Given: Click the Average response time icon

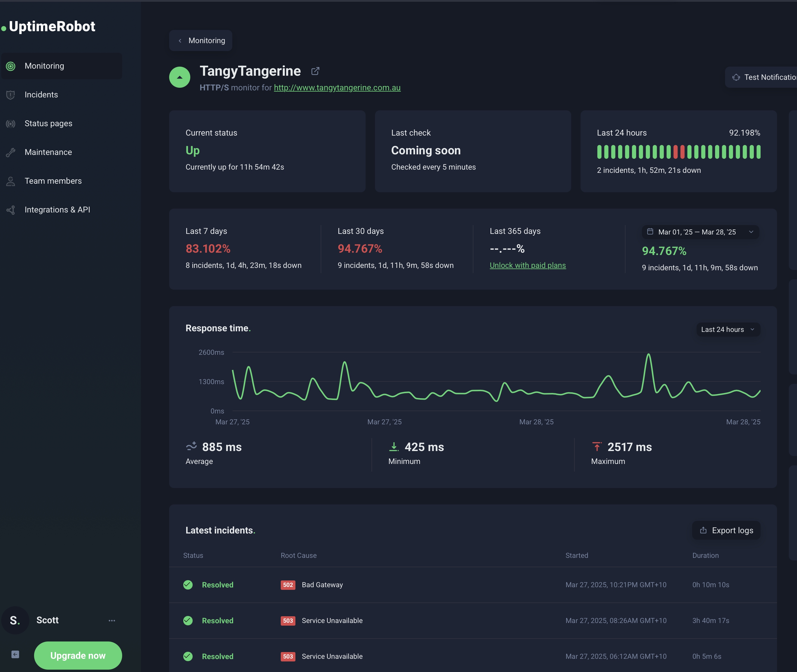Looking at the screenshot, I should (191, 446).
